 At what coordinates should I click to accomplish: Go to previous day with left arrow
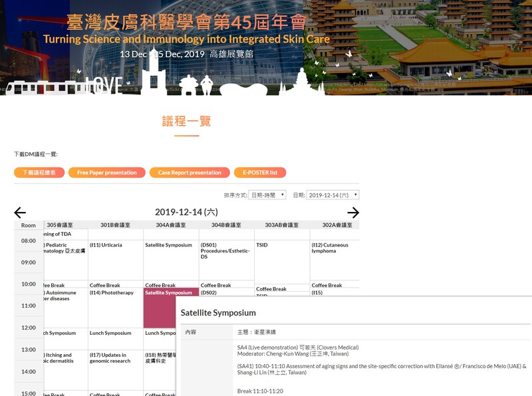click(20, 213)
